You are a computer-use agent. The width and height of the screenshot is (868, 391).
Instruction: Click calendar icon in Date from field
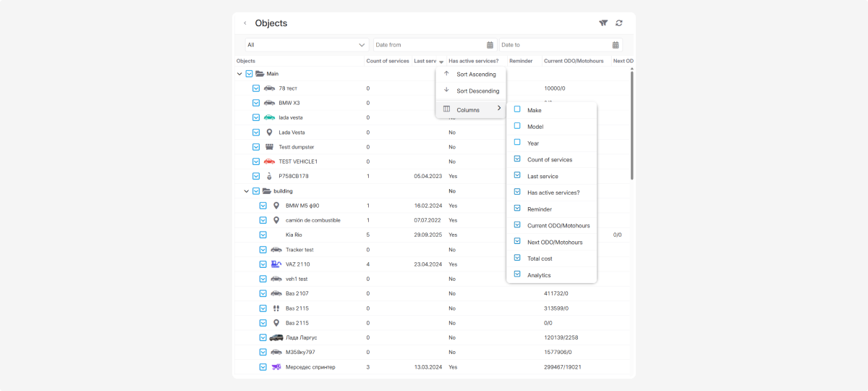490,45
